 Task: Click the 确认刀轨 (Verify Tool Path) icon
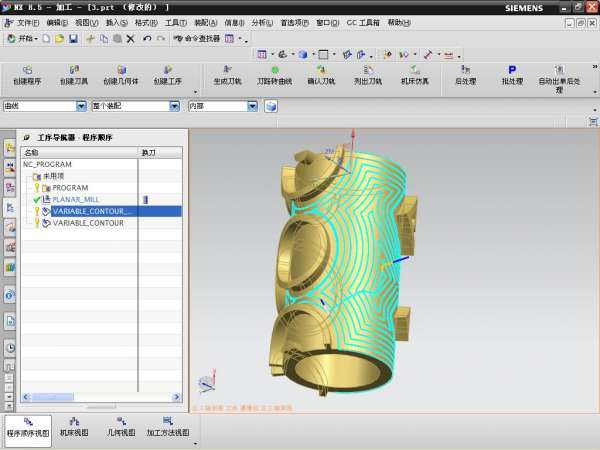tap(321, 75)
